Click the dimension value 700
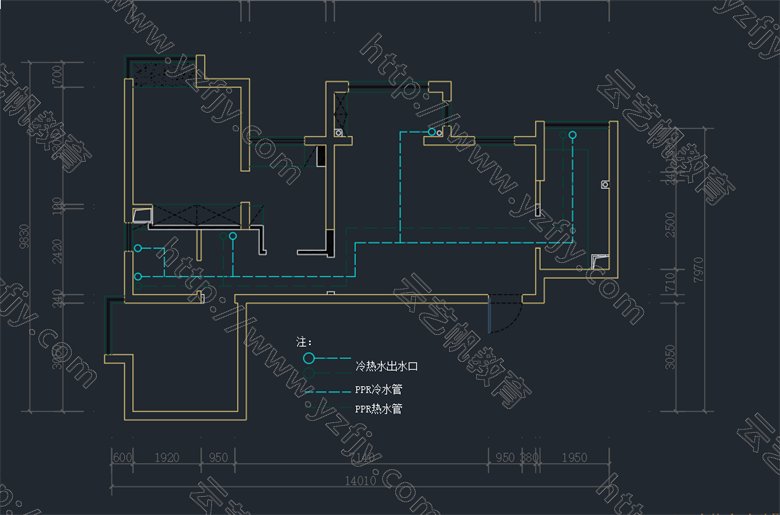 pos(57,74)
